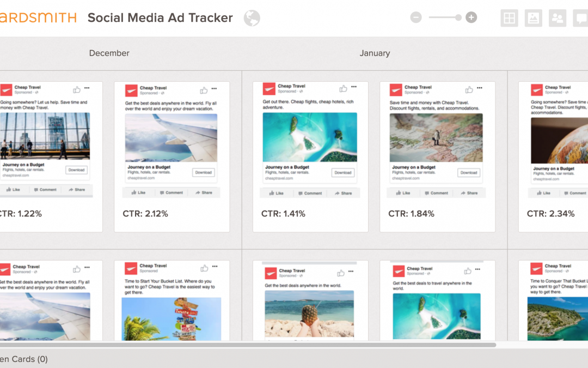
Task: Open the image background icon in toolbar
Action: tap(533, 17)
